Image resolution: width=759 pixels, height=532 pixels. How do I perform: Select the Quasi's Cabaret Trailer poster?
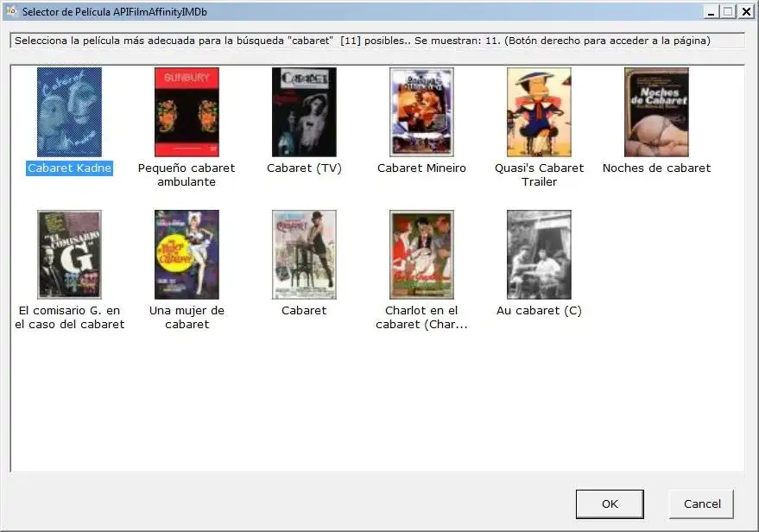click(x=539, y=111)
